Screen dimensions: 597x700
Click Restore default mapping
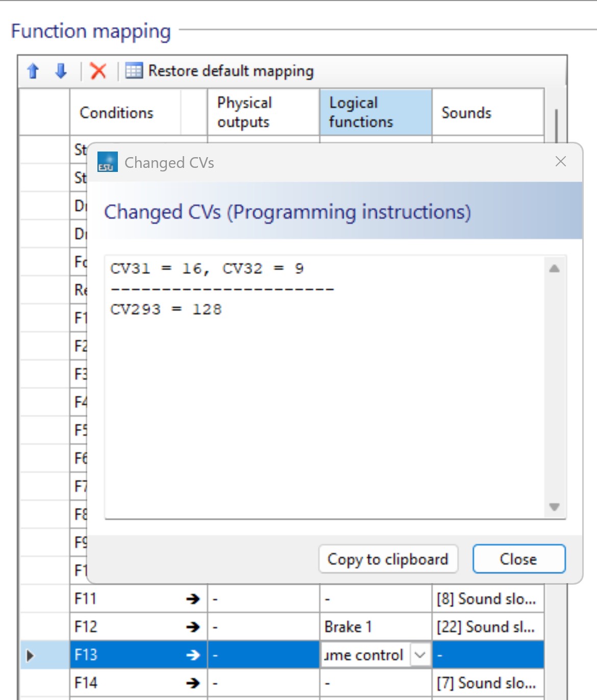pyautogui.click(x=220, y=71)
